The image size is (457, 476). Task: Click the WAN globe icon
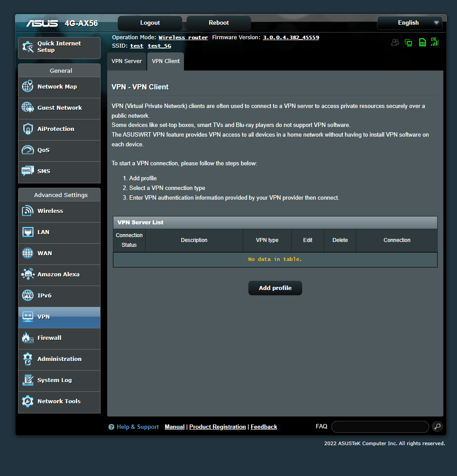(28, 253)
